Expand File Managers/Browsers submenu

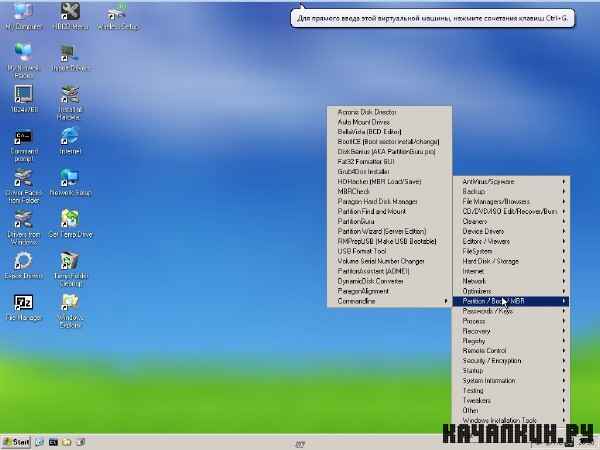pyautogui.click(x=511, y=201)
